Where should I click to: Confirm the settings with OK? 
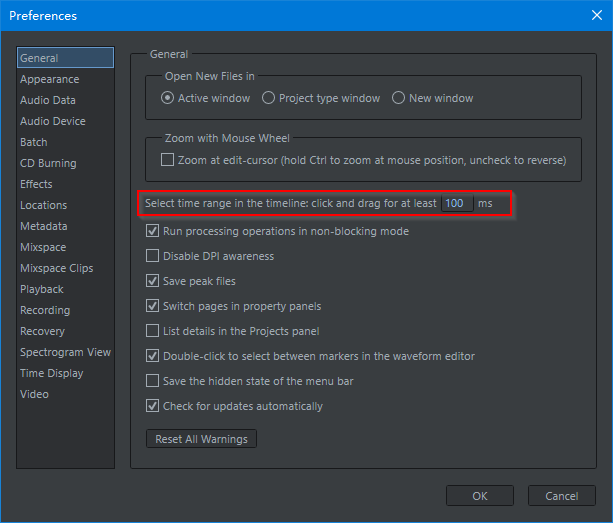480,496
